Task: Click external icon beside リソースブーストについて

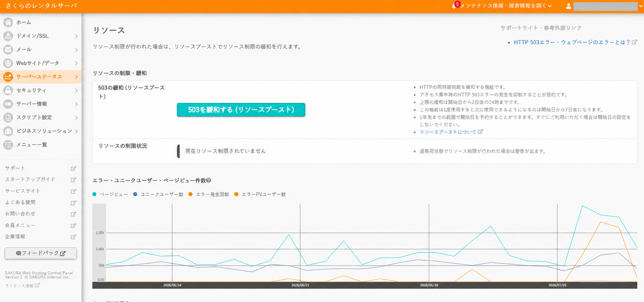Action: pyautogui.click(x=480, y=131)
